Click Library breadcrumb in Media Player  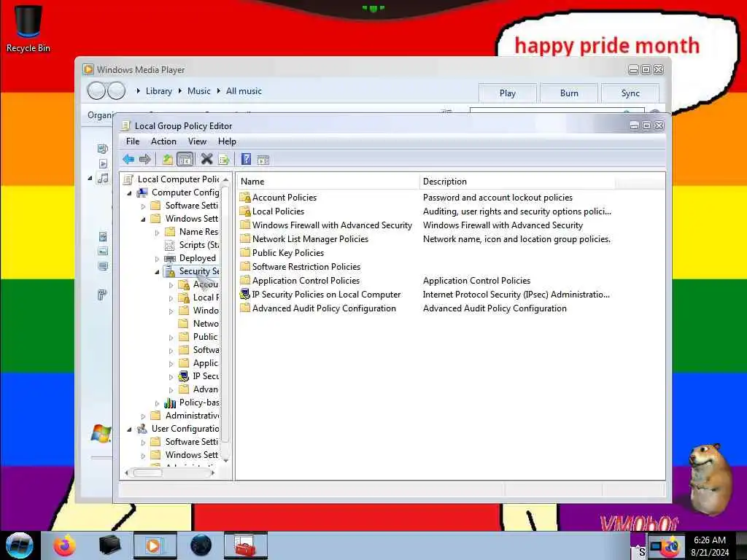[158, 91]
